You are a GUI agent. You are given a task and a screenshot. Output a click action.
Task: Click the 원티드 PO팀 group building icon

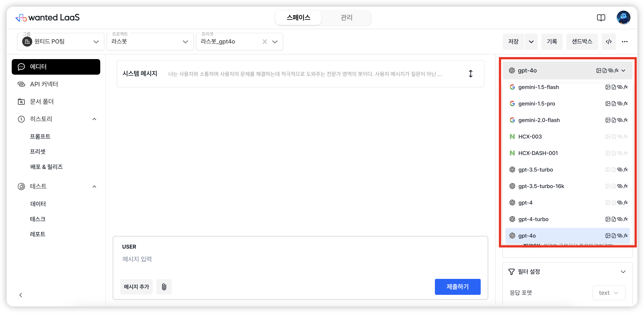point(27,41)
